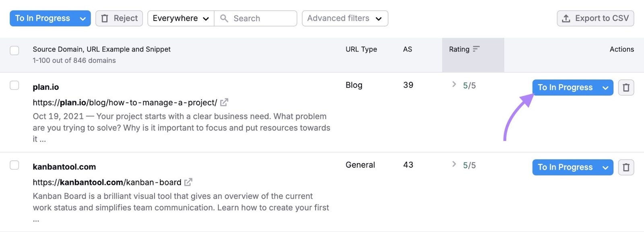This screenshot has height=232, width=644.
Task: Click the Rating sort icon
Action: pos(476,49)
